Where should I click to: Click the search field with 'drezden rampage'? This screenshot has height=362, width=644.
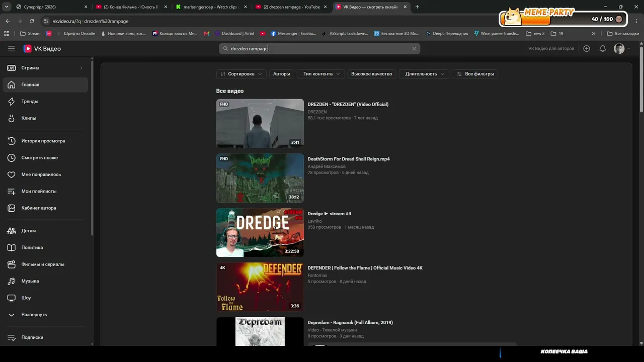[x=319, y=49]
